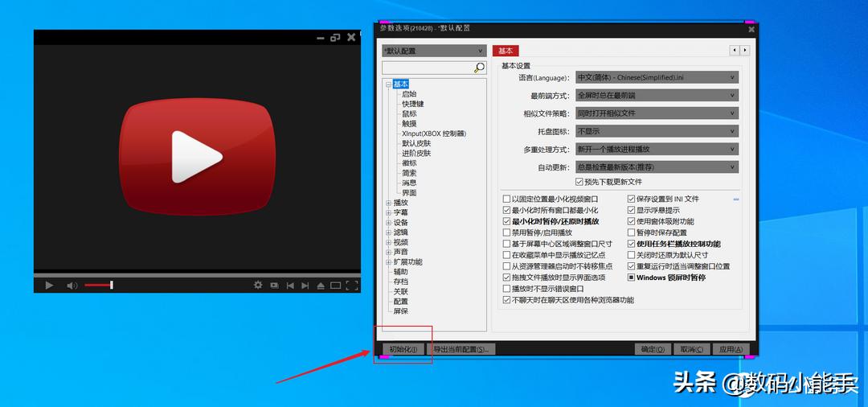Toggle 最小化时暂停/还原时播放 checkbox
The height and width of the screenshot is (407, 868).
[506, 221]
